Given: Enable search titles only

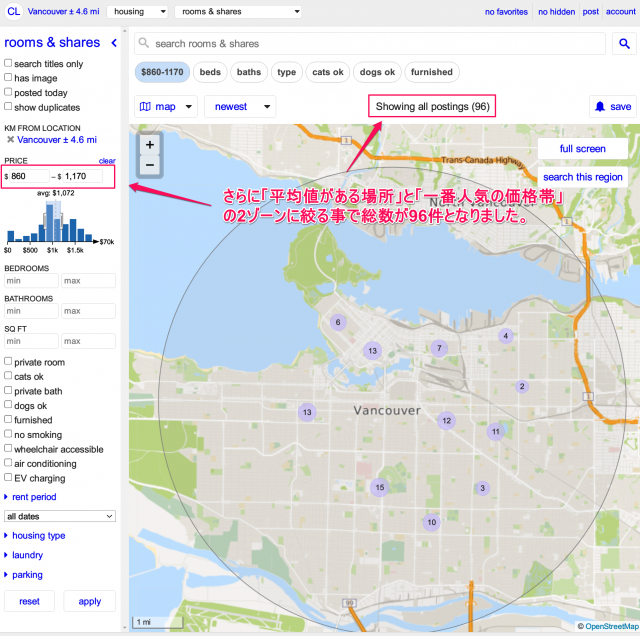Looking at the screenshot, I should [8, 63].
